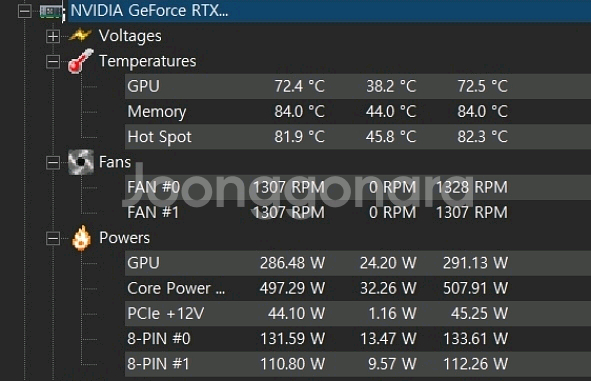Expand the Voltages section
Image resolution: width=591 pixels, height=381 pixels.
coord(53,36)
